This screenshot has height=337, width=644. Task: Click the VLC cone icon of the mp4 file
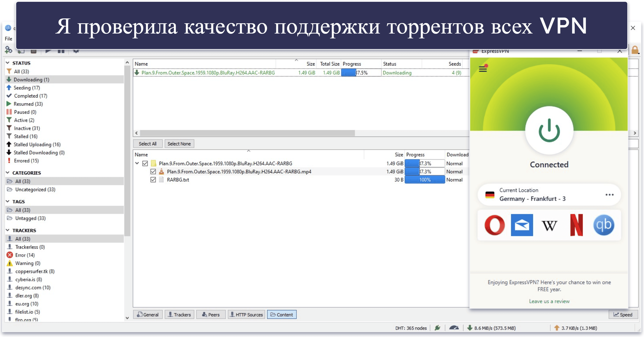[x=161, y=171]
